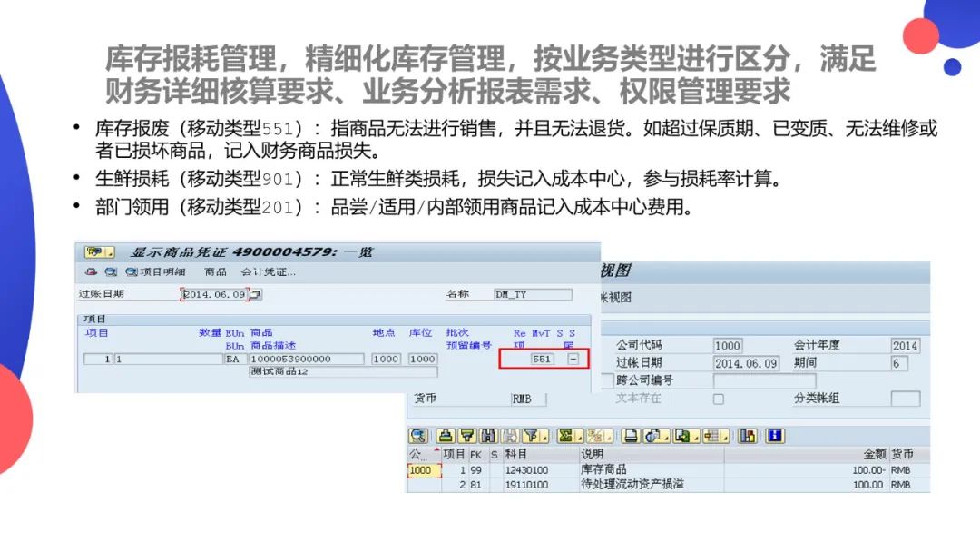This screenshot has height=552, width=980.
Task: Click the 过账日期 field showing 2014.06.09
Action: point(214,294)
